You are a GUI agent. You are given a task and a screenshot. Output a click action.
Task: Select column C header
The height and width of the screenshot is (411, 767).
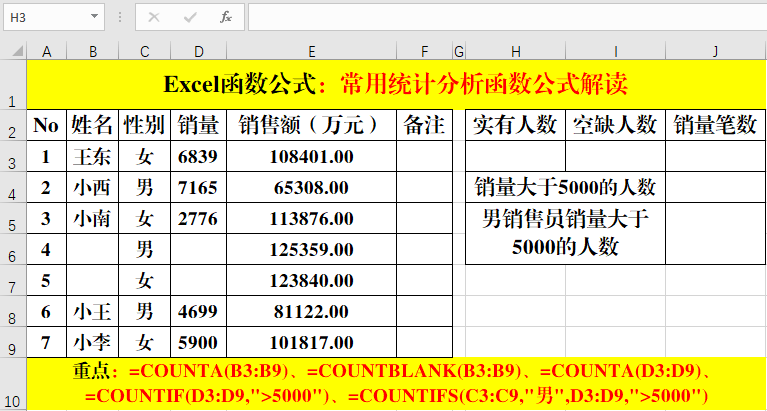(144, 51)
